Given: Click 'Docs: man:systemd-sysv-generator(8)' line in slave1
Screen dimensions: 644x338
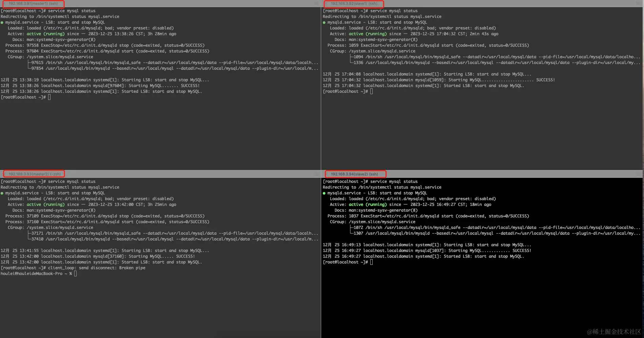Looking at the screenshot, I should (376, 40).
